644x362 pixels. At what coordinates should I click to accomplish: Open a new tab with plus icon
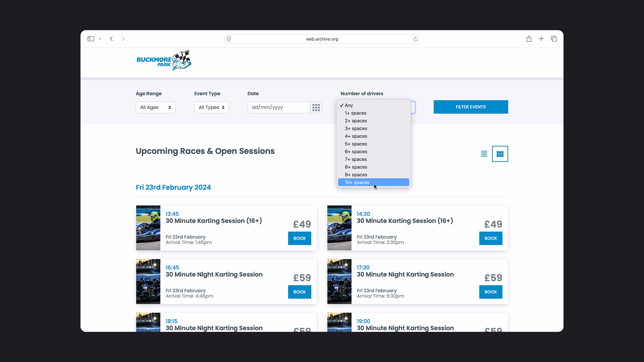pyautogui.click(x=541, y=39)
